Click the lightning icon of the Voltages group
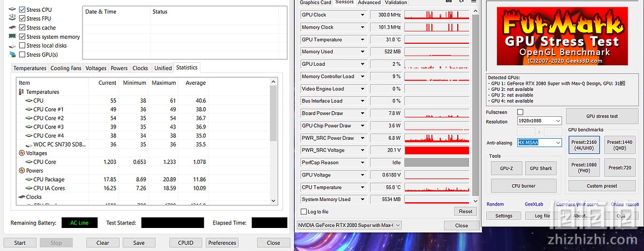This screenshot has height=251, width=644. [22, 153]
